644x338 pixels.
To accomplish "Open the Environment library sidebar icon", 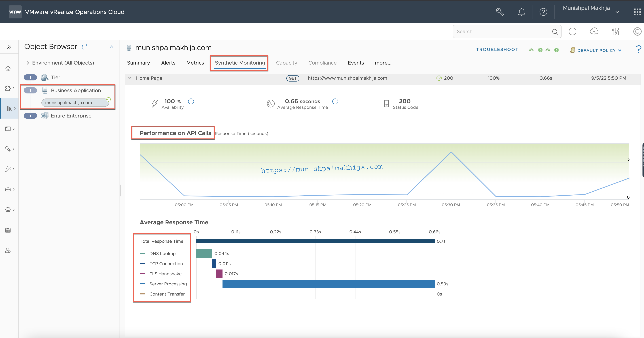I will pos(9,108).
